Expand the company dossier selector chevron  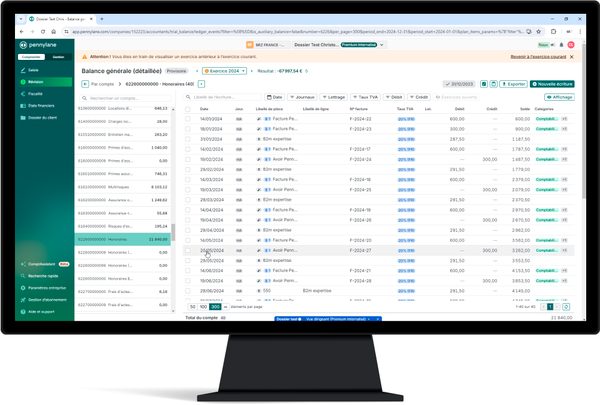click(382, 45)
